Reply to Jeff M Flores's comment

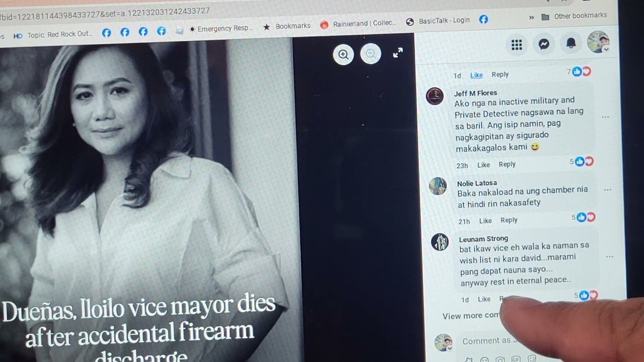pyautogui.click(x=507, y=164)
